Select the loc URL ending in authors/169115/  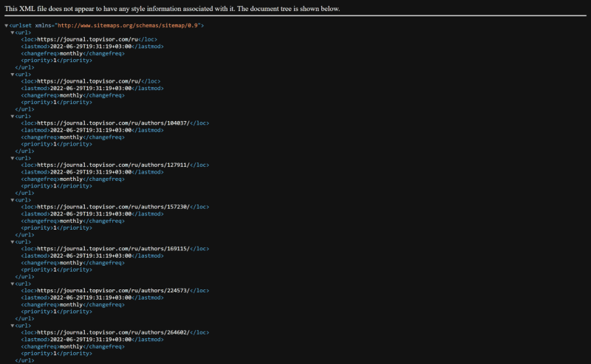tap(114, 249)
